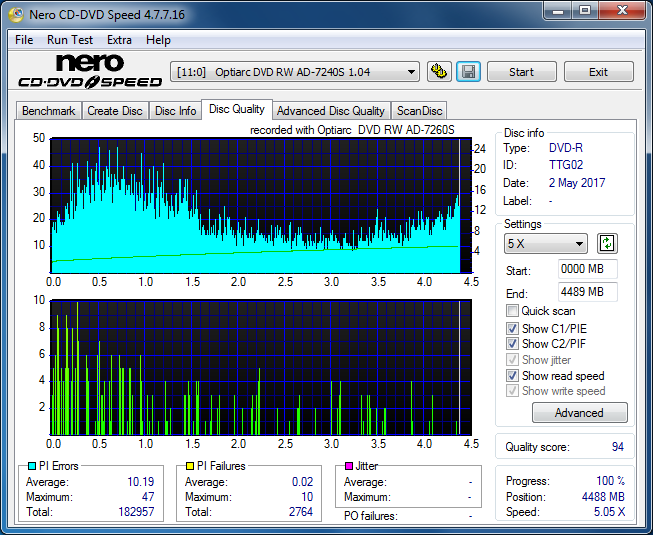Click the disc ID value TTG02

tap(566, 165)
